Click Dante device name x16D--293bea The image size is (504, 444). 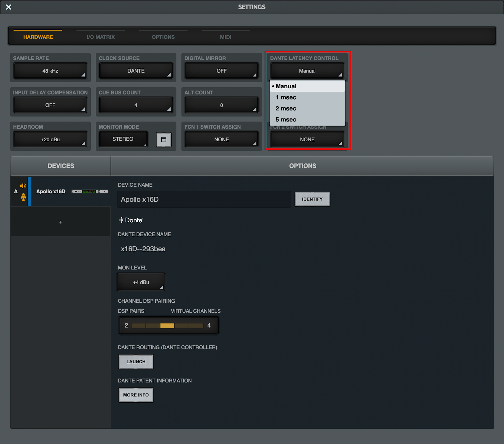pos(143,249)
